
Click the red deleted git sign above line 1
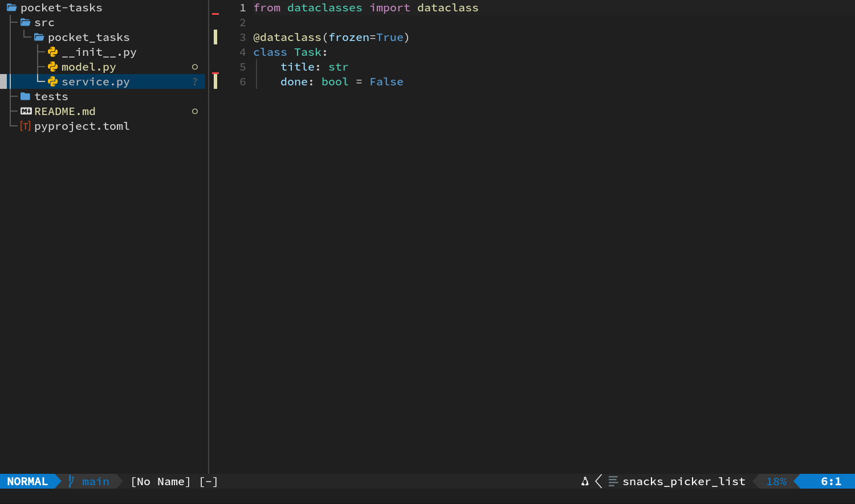[x=215, y=14]
